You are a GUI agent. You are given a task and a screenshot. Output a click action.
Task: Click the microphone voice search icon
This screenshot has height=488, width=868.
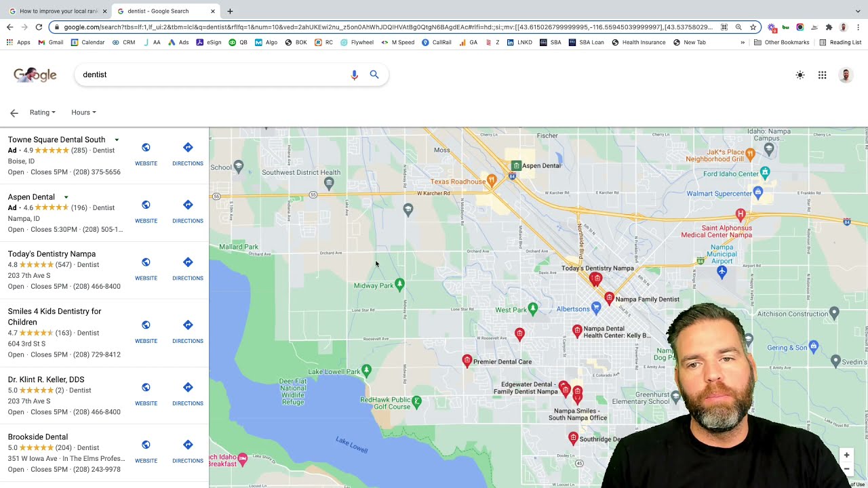point(354,75)
